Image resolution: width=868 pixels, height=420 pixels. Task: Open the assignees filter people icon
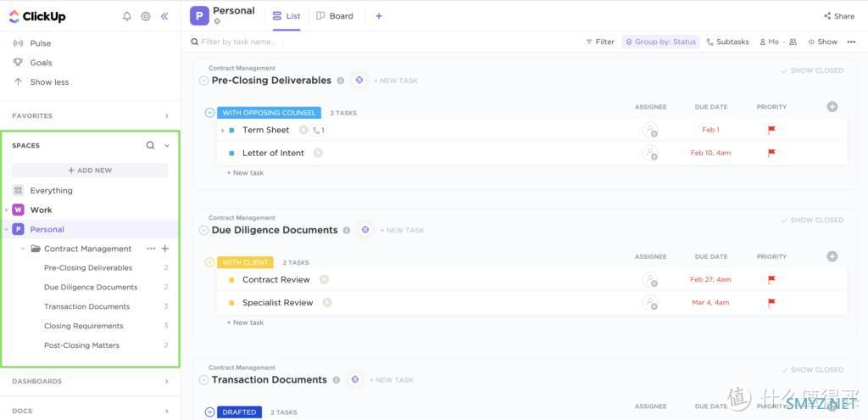click(x=793, y=42)
